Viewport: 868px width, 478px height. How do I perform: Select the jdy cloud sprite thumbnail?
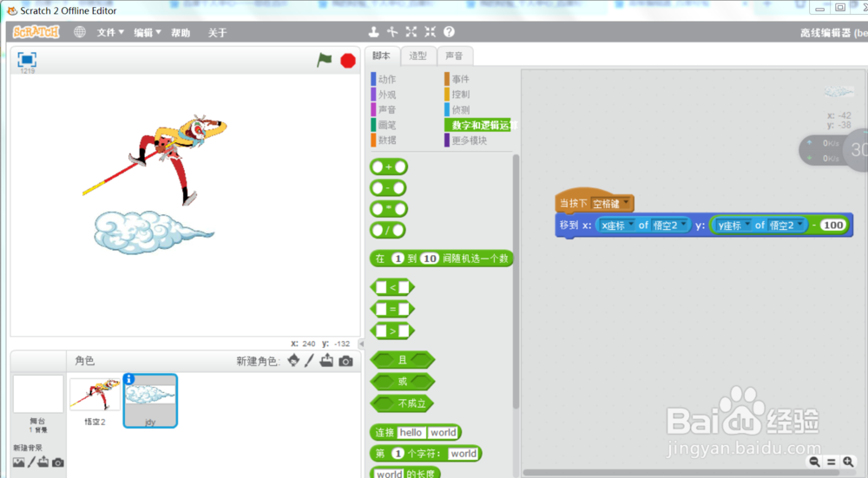pos(150,401)
